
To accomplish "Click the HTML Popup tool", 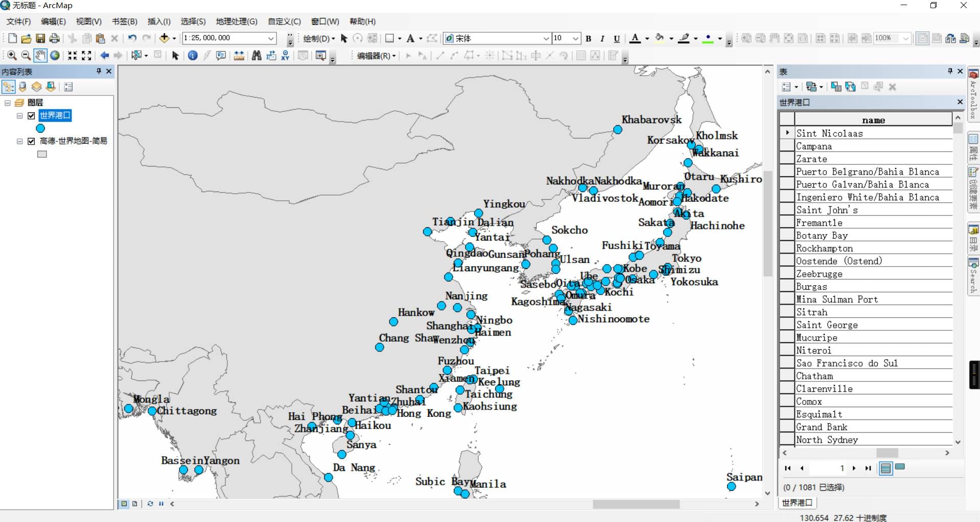I will (x=221, y=55).
